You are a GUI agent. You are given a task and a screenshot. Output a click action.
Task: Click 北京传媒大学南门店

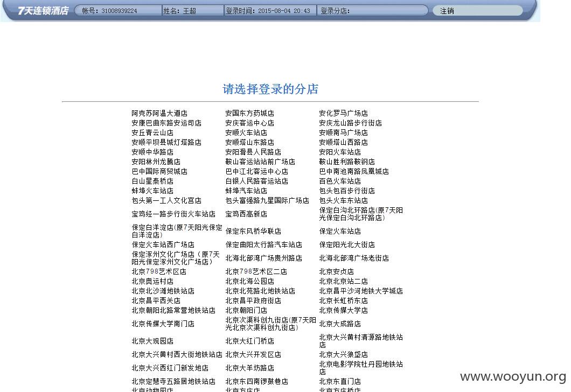coord(163,324)
